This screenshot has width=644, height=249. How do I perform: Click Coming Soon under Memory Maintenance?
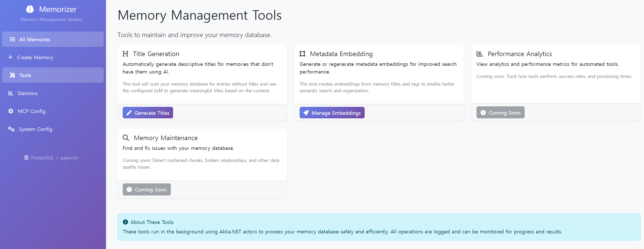point(146,190)
